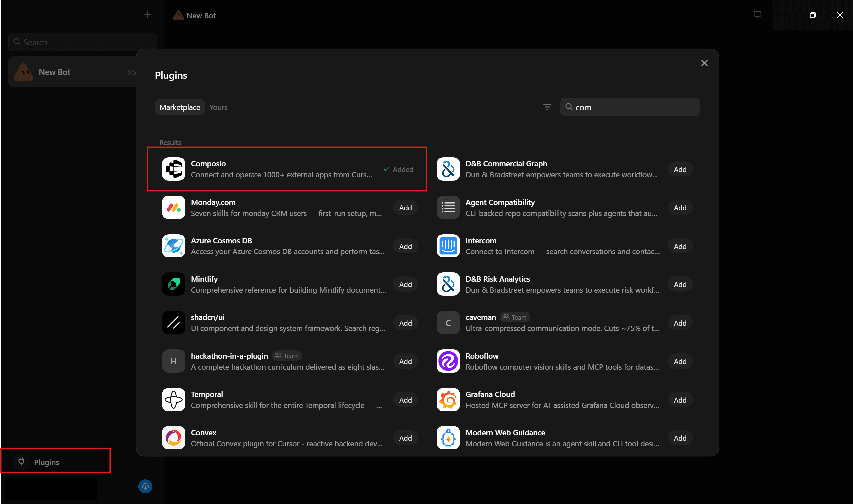
Task: Click the caveman C icon
Action: 448,323
